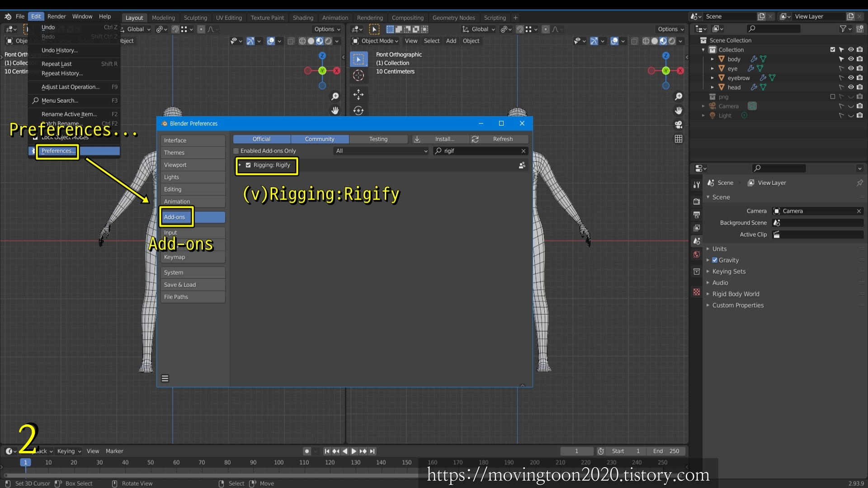The image size is (868, 488).
Task: Enable the Enabled Add-ons Only checkbox
Action: (x=236, y=151)
